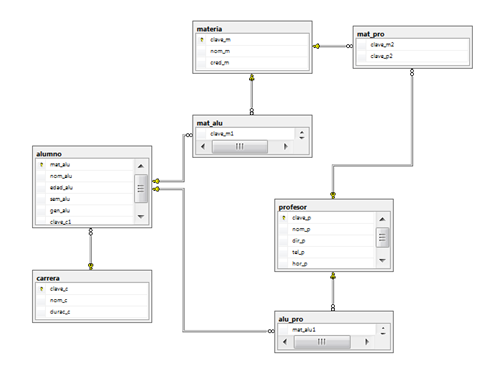Click the primary key icon beside clave_c
Viewport: 484px width, 379px height.
[x=41, y=289]
